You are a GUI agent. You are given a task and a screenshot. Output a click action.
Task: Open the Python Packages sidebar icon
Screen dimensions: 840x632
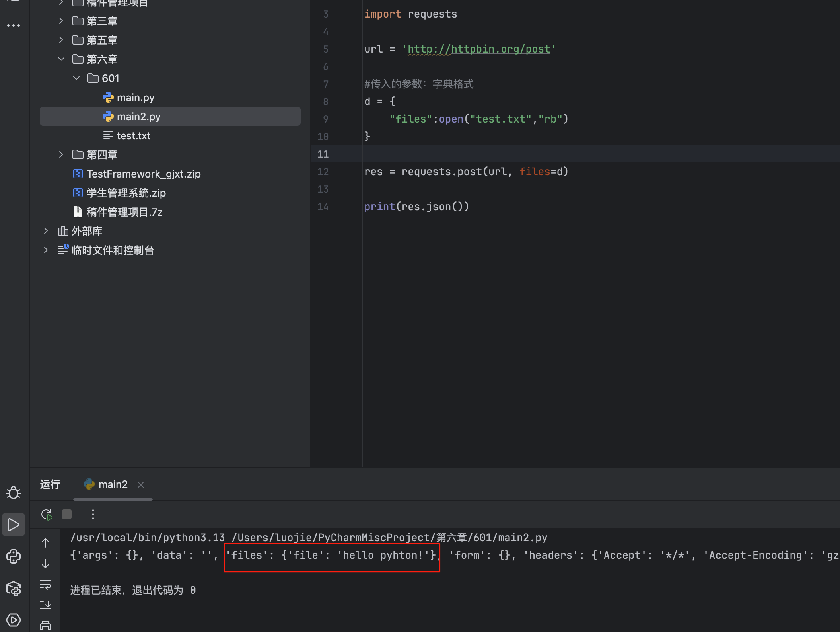click(x=14, y=588)
